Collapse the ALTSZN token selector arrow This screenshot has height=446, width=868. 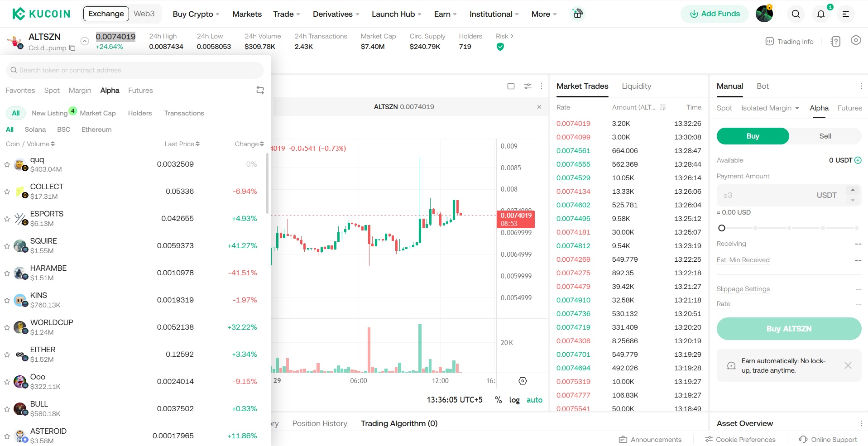[84, 41]
